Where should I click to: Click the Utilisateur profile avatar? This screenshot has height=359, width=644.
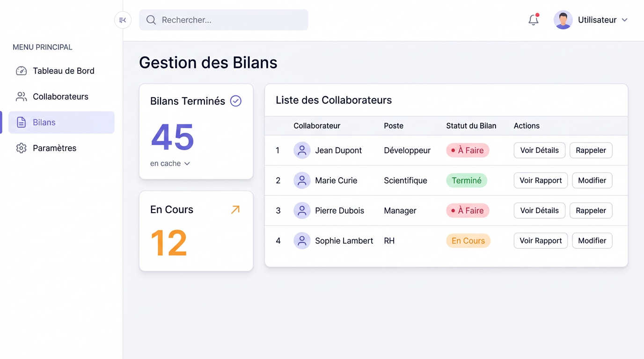pyautogui.click(x=563, y=20)
